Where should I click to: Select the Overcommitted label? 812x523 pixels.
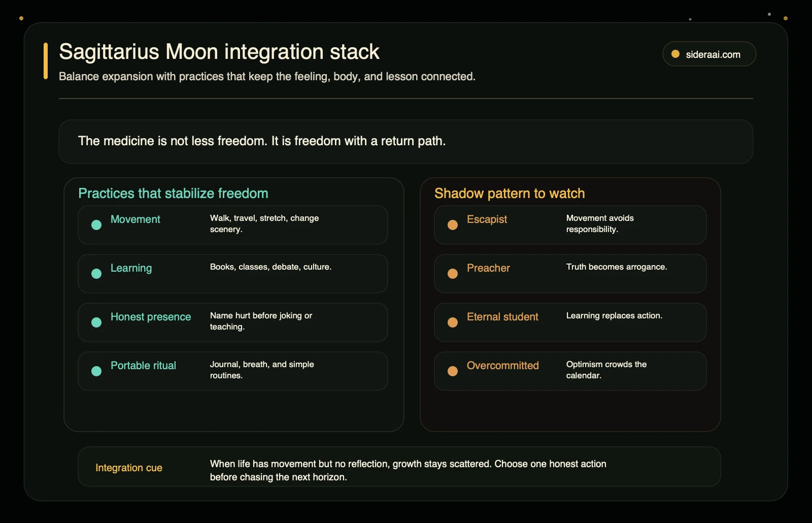click(503, 366)
